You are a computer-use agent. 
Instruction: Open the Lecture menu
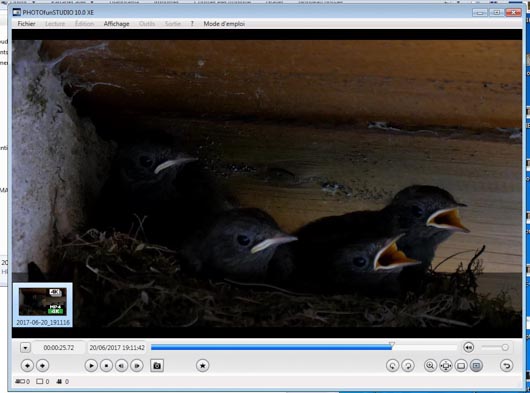55,24
